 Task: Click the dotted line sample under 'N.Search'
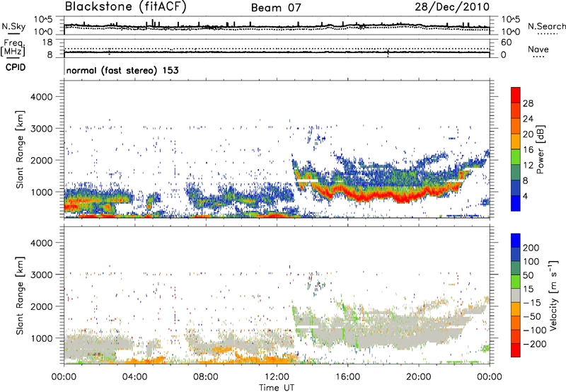coord(547,34)
